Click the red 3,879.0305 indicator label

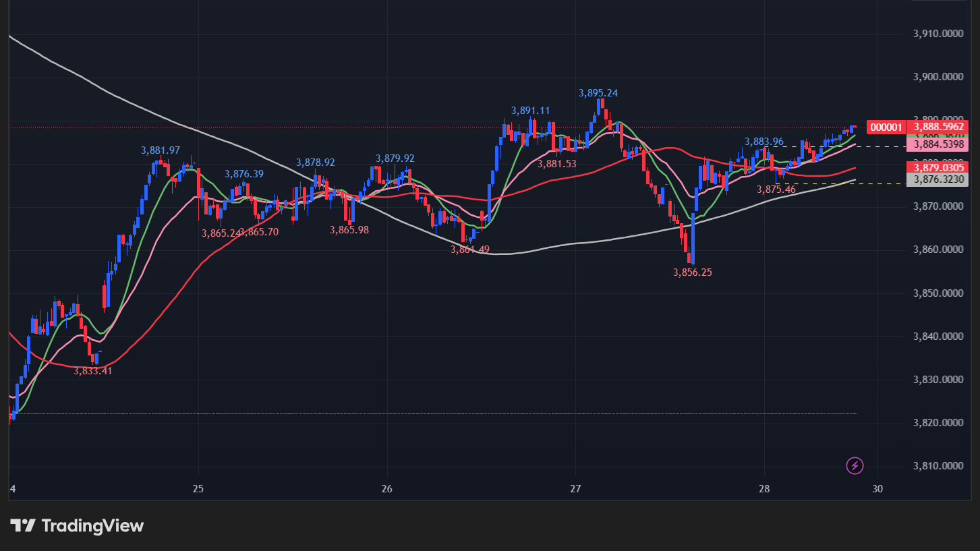tap(940, 167)
